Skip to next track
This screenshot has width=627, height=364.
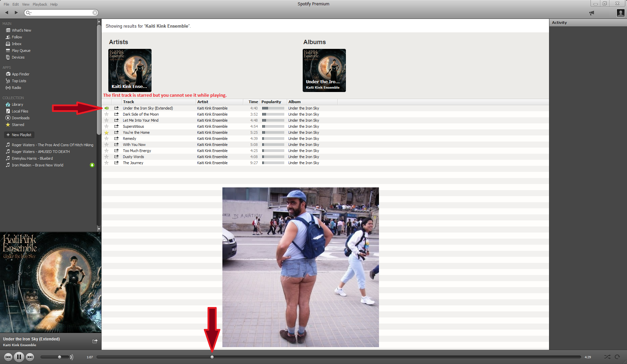(x=30, y=357)
